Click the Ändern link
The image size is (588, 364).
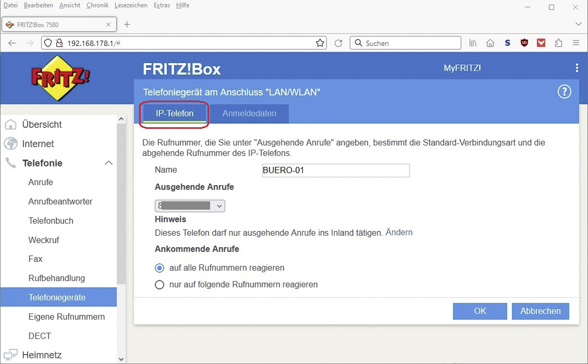399,232
